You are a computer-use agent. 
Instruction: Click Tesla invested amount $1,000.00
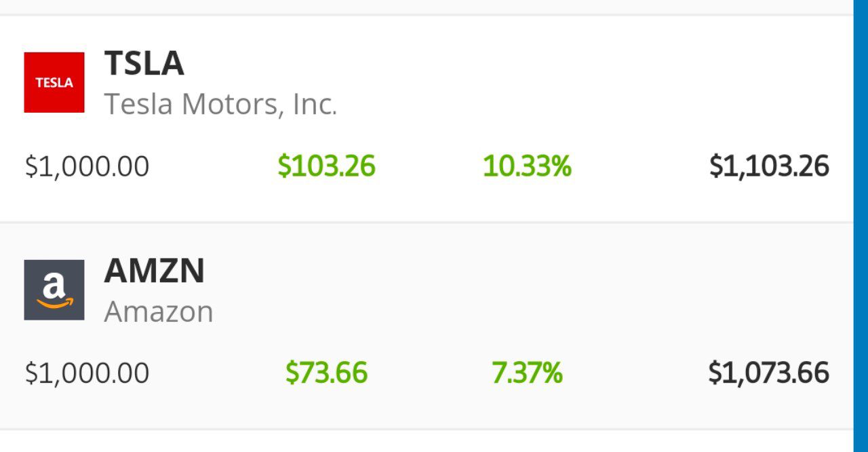click(87, 166)
